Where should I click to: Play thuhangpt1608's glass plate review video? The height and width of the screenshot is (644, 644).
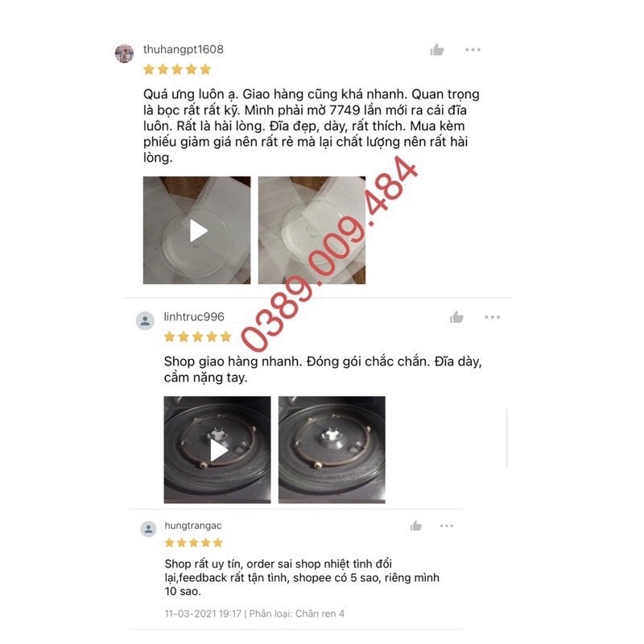pyautogui.click(x=196, y=230)
